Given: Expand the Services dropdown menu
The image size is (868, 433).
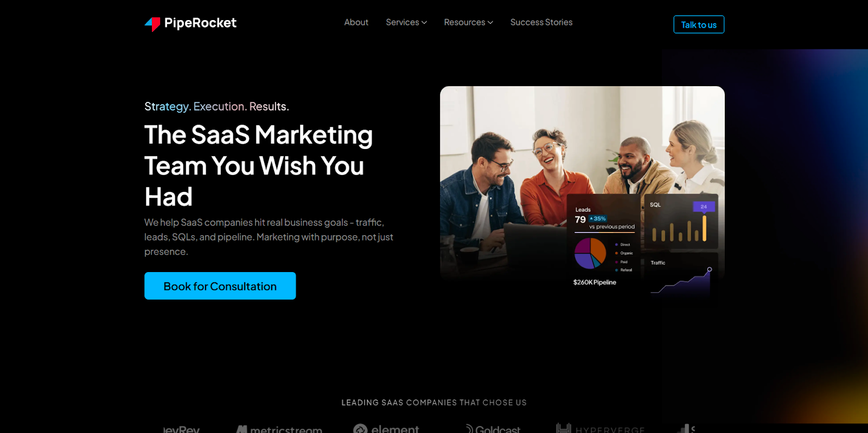Looking at the screenshot, I should point(406,22).
